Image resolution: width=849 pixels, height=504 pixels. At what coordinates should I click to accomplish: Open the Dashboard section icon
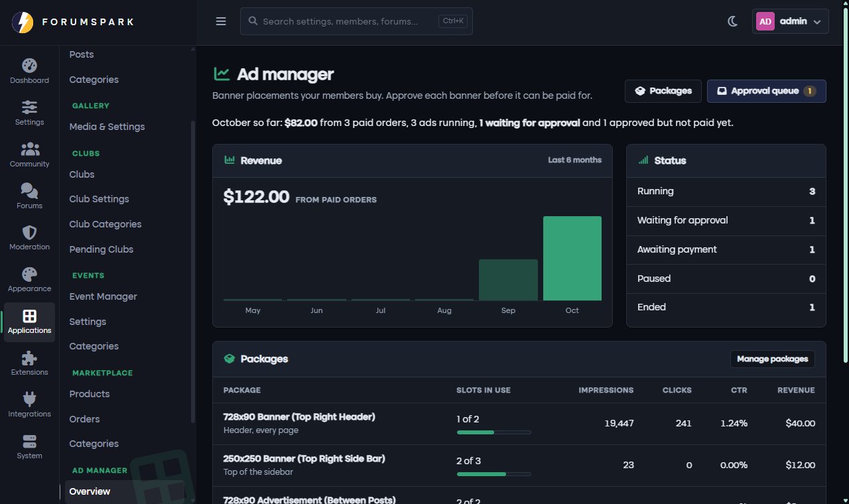29,66
